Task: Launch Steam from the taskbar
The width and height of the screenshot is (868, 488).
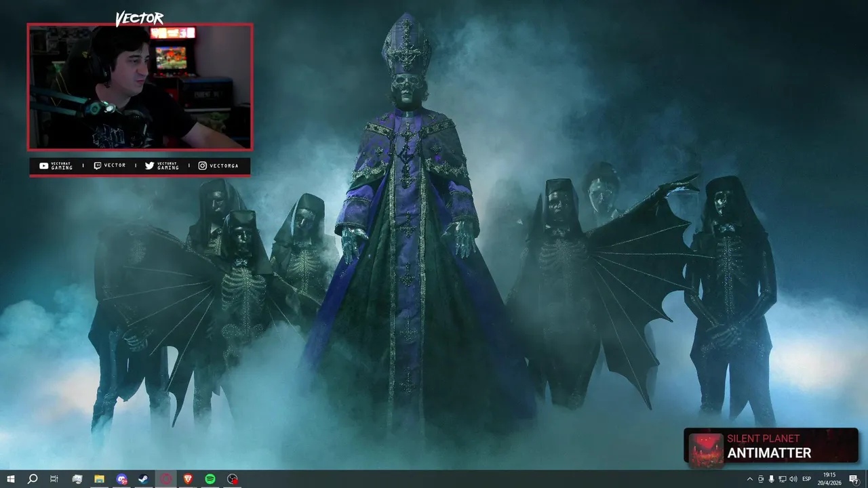Action: 144,479
